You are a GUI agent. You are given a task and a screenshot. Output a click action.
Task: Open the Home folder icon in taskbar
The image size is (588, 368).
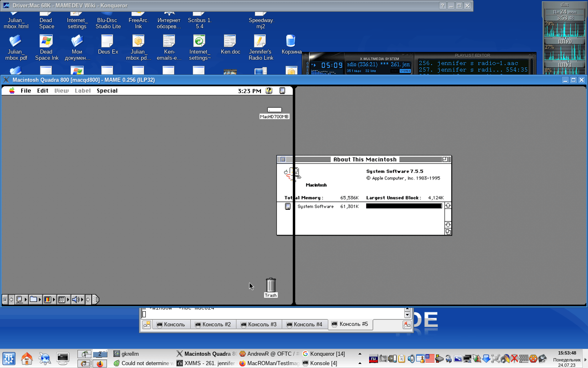(27, 359)
